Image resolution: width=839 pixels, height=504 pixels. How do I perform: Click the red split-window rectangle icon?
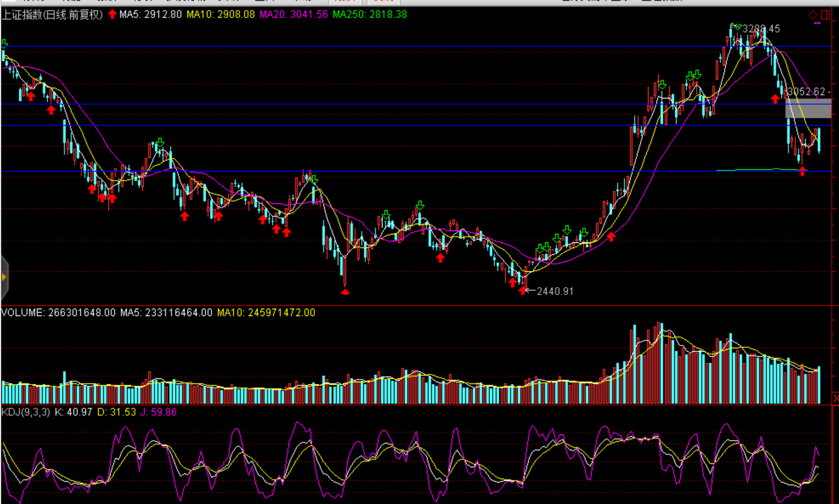click(x=825, y=15)
